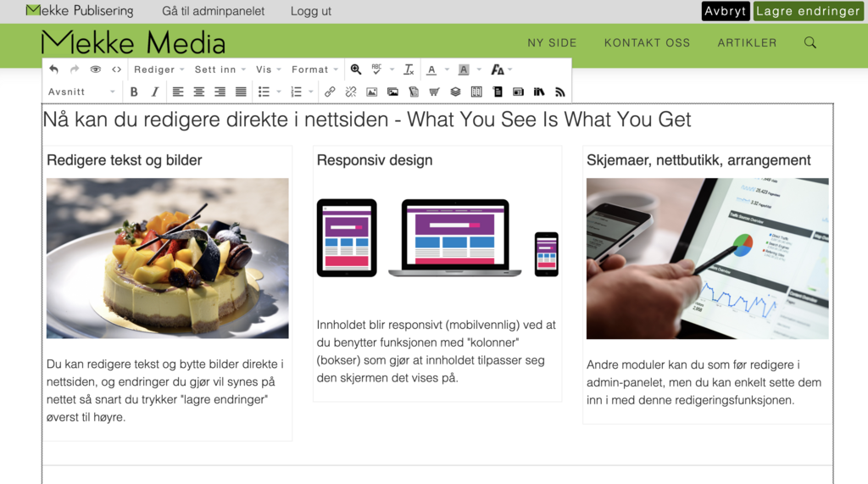The height and width of the screenshot is (484, 868).
Task: Open the NY SIDE navigation item
Action: [x=552, y=42]
